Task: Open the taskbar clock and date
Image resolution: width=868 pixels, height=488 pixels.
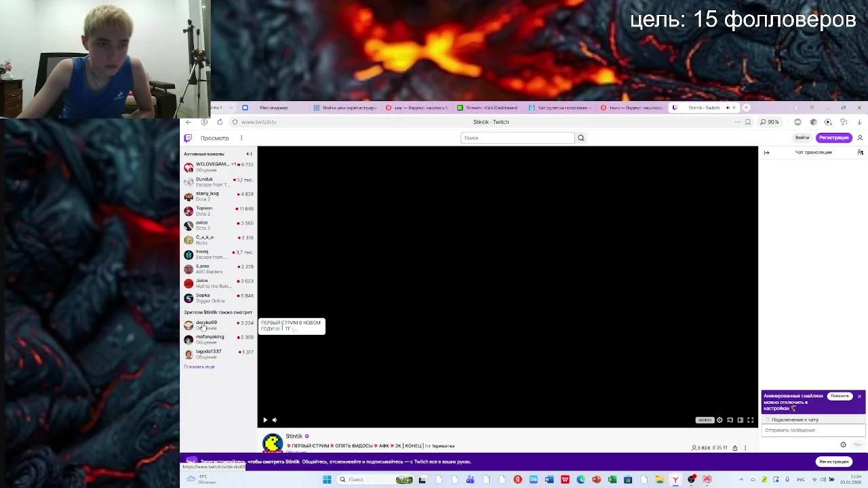Action: [x=852, y=480]
